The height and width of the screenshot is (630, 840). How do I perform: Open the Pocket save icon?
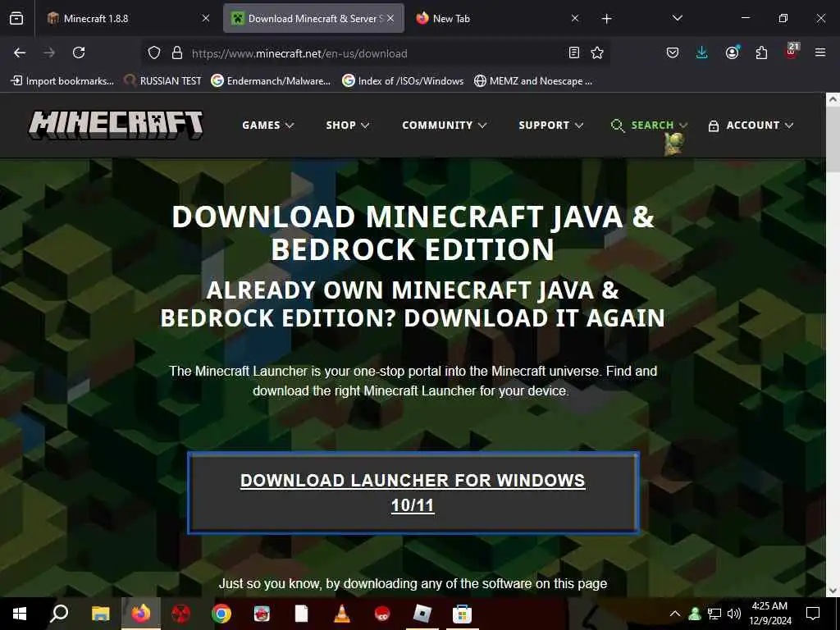673,52
